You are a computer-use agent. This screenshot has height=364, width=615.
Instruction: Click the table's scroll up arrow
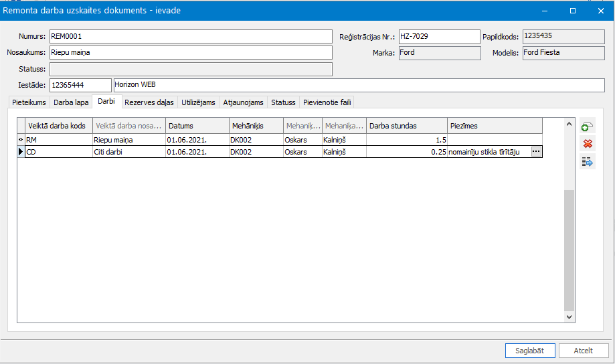pyautogui.click(x=569, y=124)
